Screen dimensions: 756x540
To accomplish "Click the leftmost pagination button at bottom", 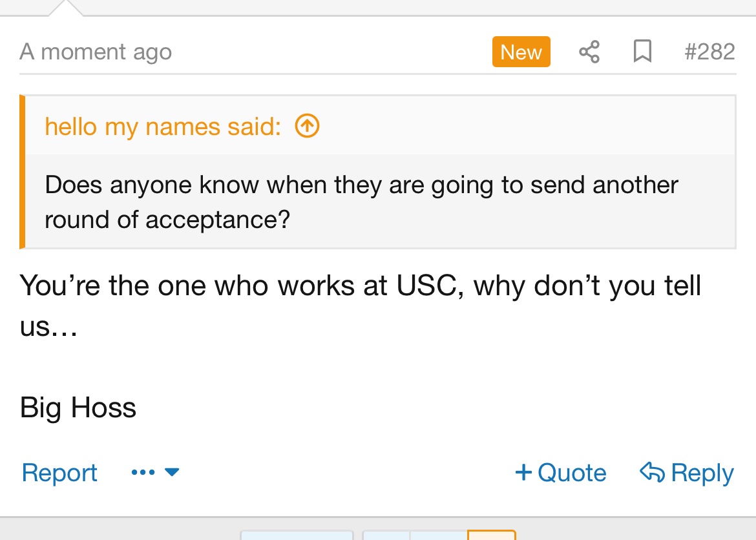I will (x=297, y=535).
